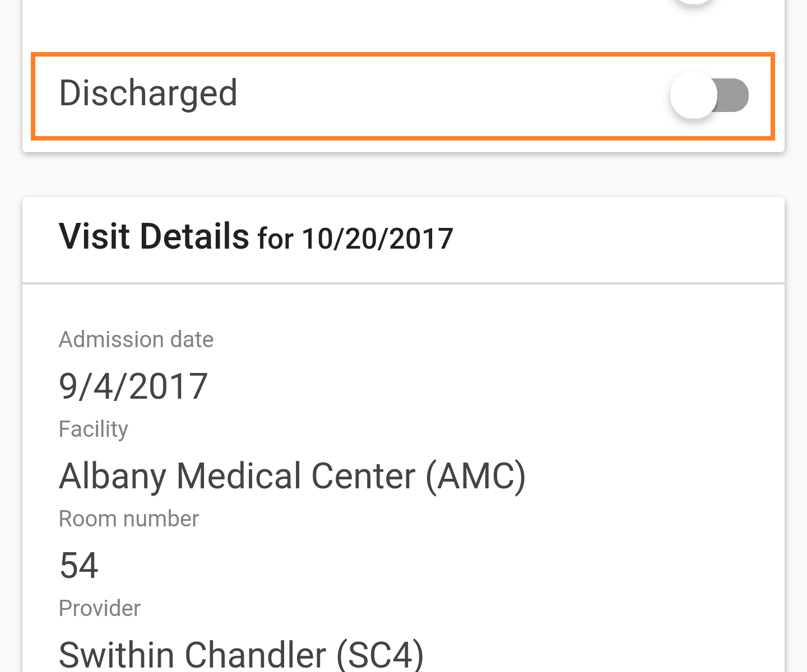Viewport: 807px width, 672px height.
Task: Click the gray gap above the Visit Details card
Action: [403, 175]
